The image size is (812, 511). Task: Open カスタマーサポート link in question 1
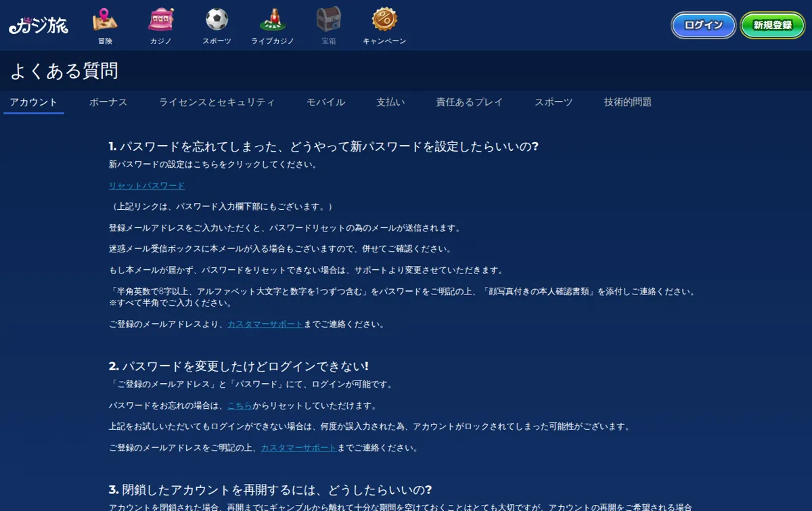click(x=265, y=324)
